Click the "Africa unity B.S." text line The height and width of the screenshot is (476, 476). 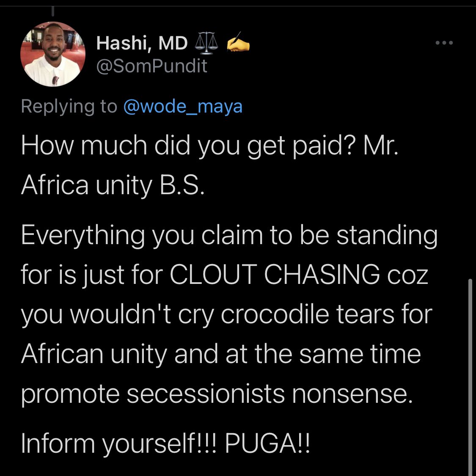click(113, 185)
